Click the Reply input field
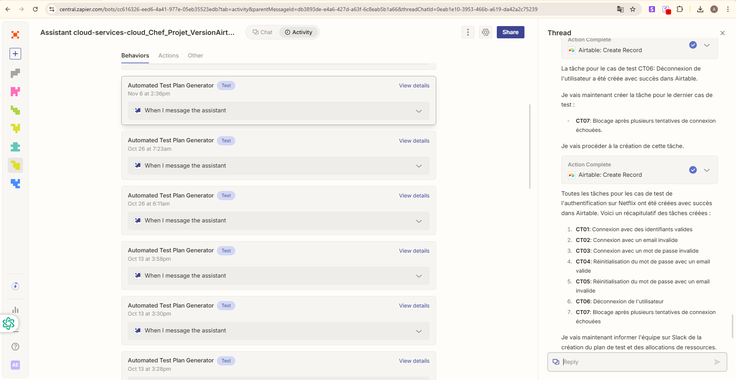Image resolution: width=736 pixels, height=380 pixels. pos(634,362)
